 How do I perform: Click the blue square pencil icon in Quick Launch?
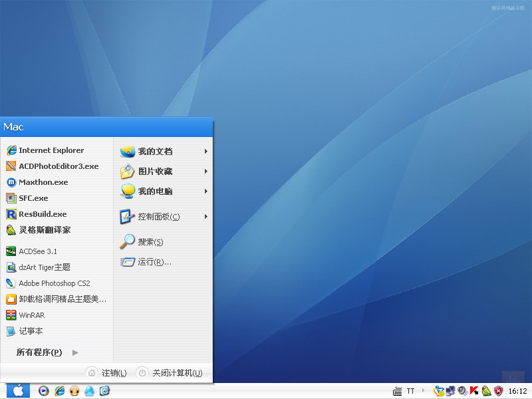pyautogui.click(x=104, y=391)
